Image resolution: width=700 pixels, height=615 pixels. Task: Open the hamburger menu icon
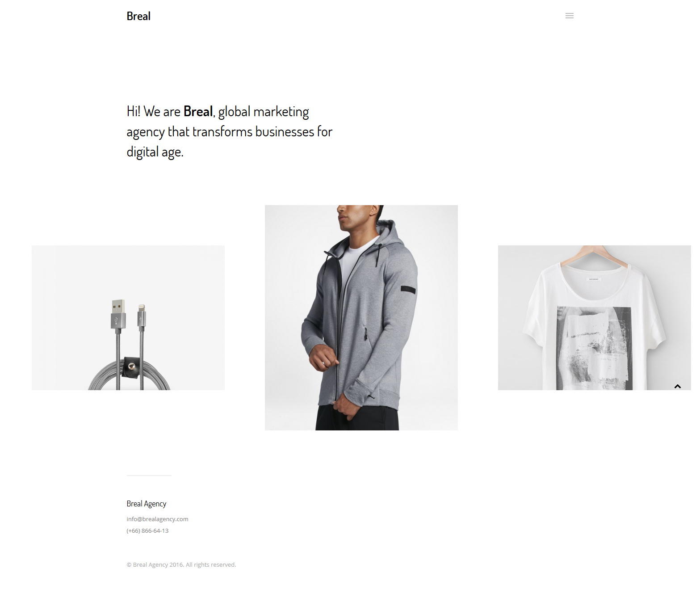coord(569,16)
